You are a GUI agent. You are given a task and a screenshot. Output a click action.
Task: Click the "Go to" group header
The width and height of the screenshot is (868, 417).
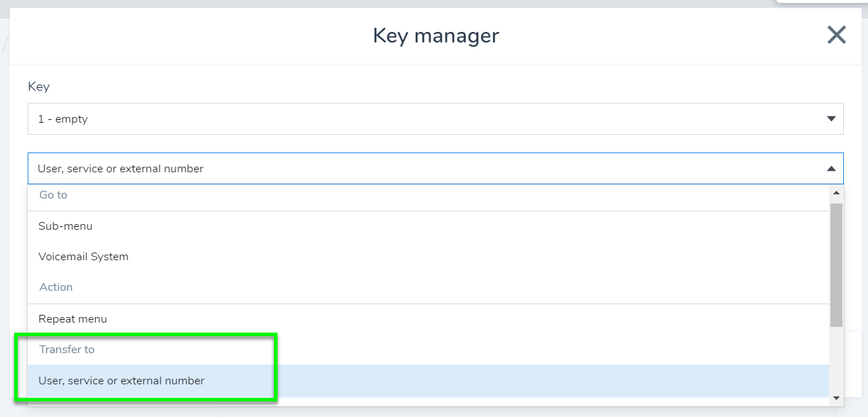coord(53,195)
